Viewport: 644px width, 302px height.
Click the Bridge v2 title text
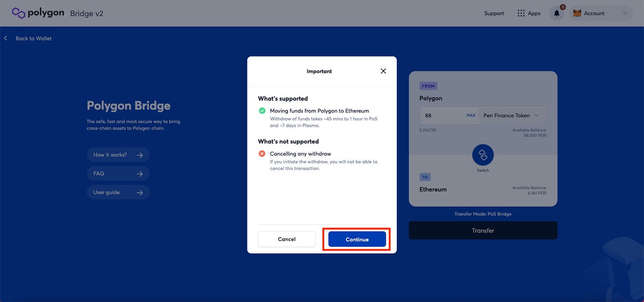point(86,13)
